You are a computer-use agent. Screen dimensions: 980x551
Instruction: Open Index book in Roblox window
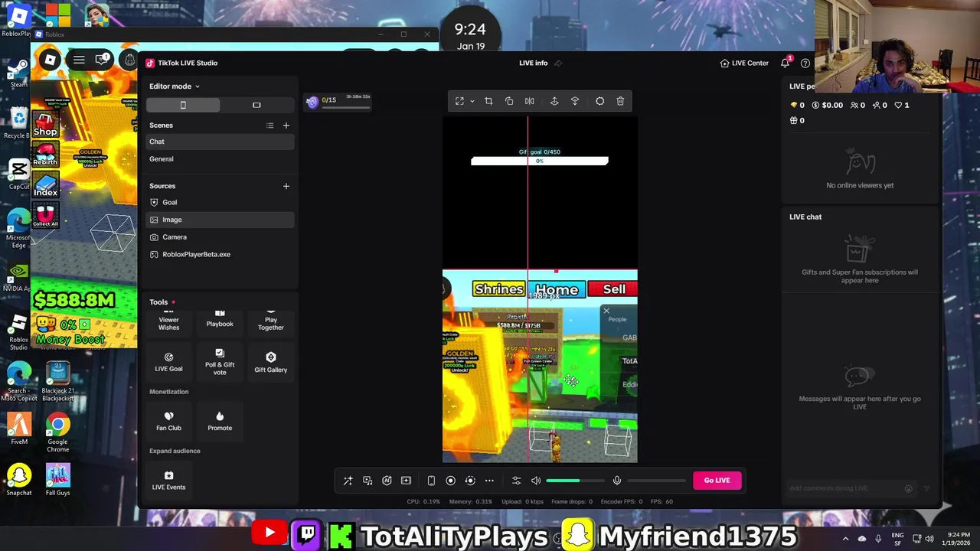[45, 184]
